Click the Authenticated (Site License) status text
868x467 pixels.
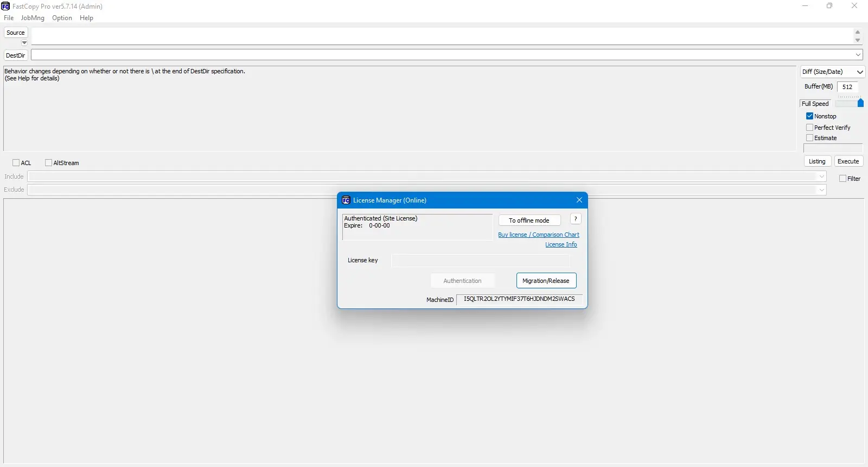point(381,218)
